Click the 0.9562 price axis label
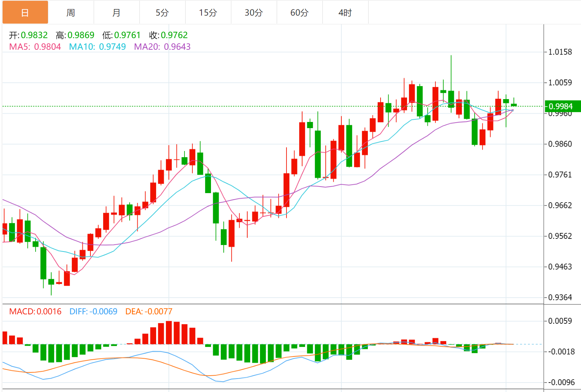This screenshot has width=581, height=392. click(x=560, y=236)
